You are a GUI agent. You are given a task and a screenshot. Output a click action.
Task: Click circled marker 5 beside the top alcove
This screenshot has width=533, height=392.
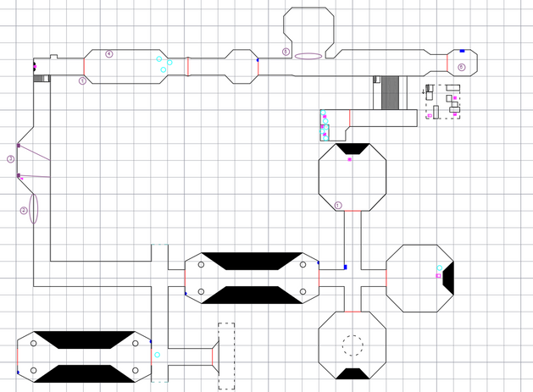pos(286,52)
